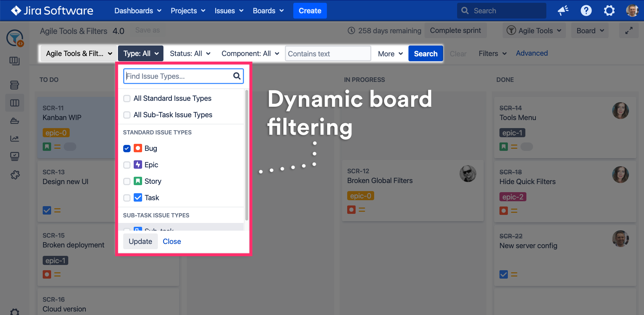The image size is (644, 315).
Task: Open the Component: All dropdown
Action: [250, 54]
